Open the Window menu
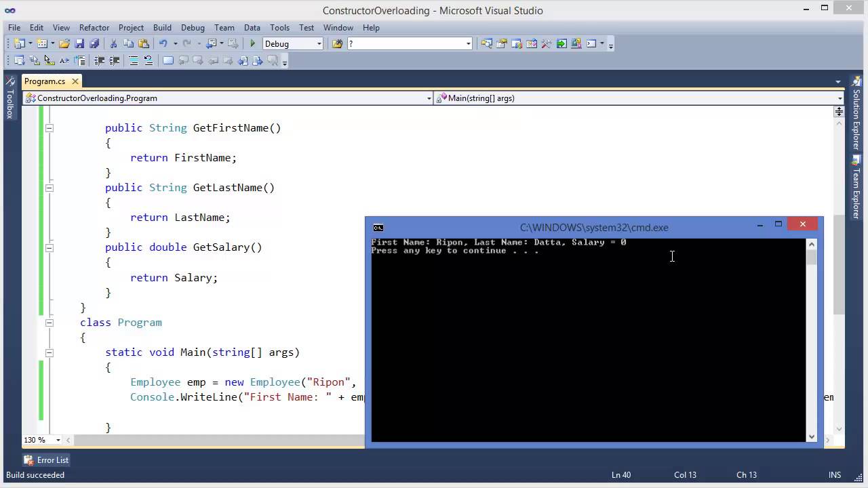 coord(338,28)
